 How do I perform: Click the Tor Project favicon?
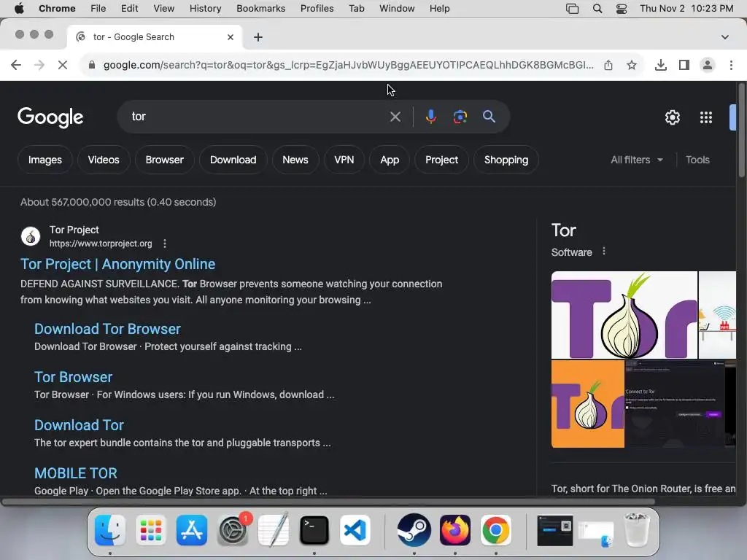click(x=31, y=236)
